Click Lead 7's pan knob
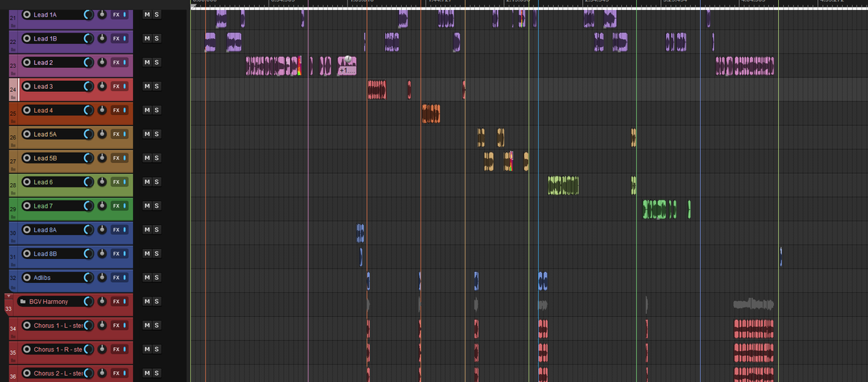 pos(102,206)
